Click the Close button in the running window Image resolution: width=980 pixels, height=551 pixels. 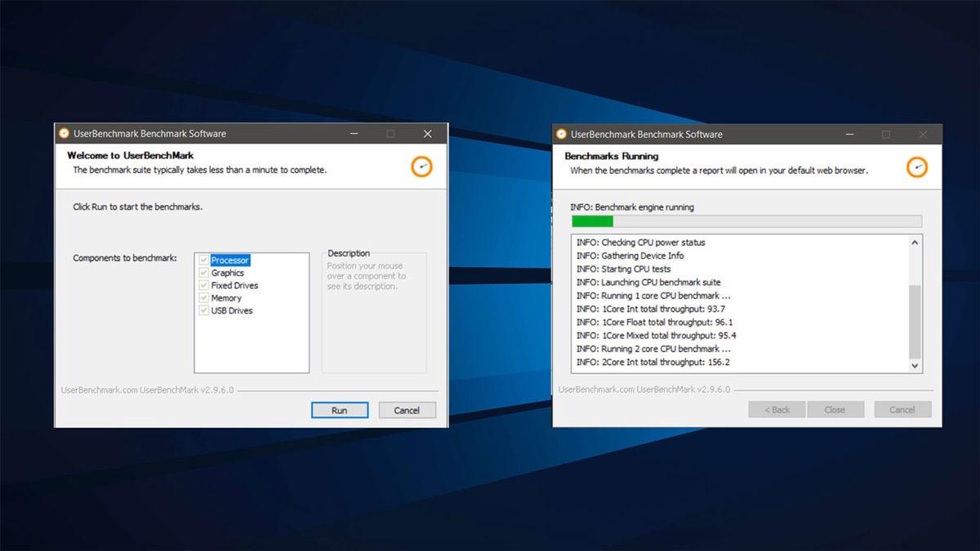[x=835, y=409]
